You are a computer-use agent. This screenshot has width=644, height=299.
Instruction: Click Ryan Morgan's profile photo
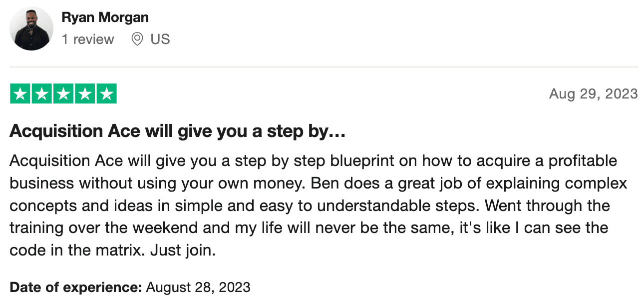(x=31, y=28)
